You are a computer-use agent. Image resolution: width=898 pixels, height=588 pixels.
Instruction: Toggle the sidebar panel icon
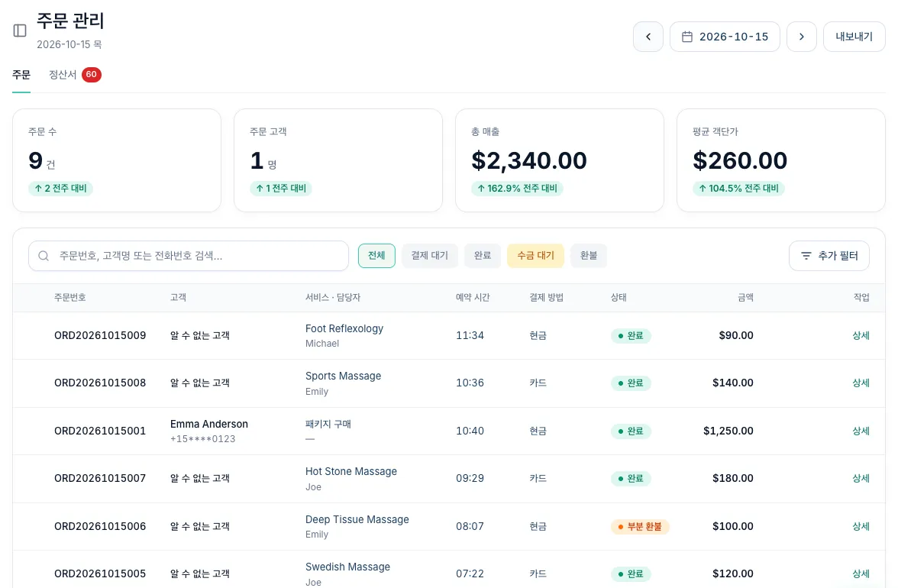(20, 31)
